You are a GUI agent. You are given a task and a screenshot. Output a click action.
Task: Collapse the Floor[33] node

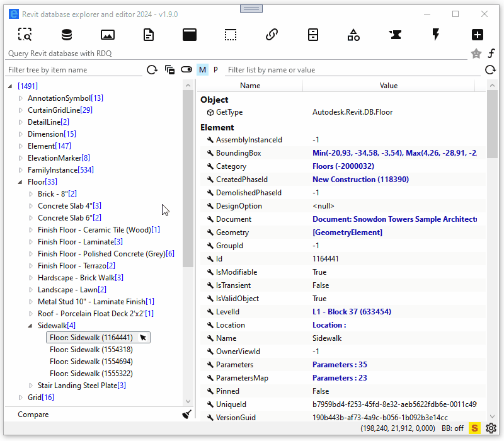(20, 182)
